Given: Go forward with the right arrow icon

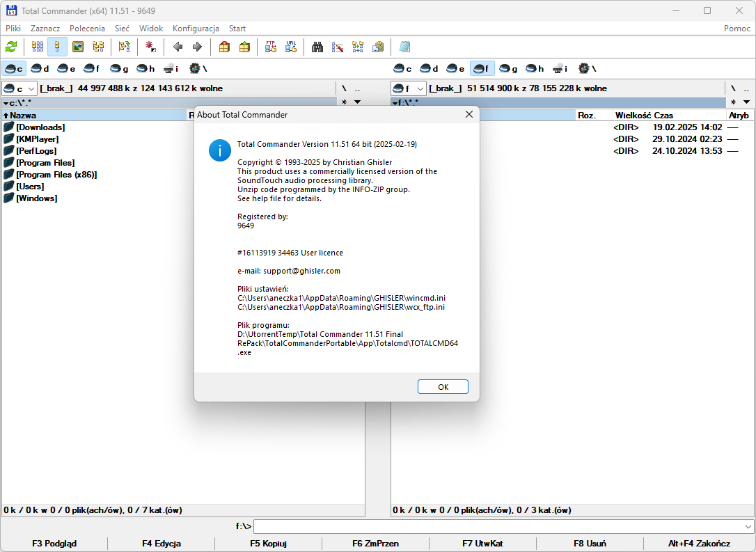Looking at the screenshot, I should pyautogui.click(x=197, y=47).
